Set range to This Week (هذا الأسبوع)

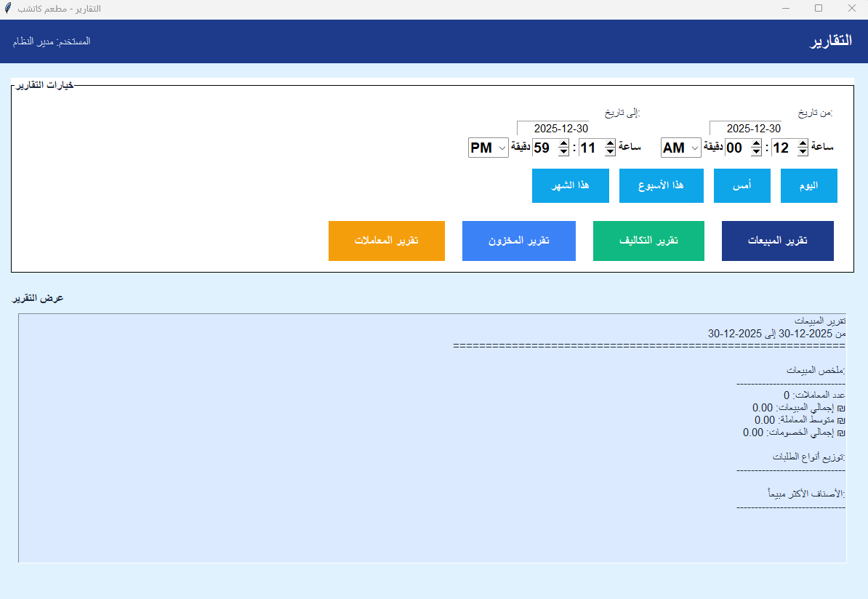(x=661, y=185)
